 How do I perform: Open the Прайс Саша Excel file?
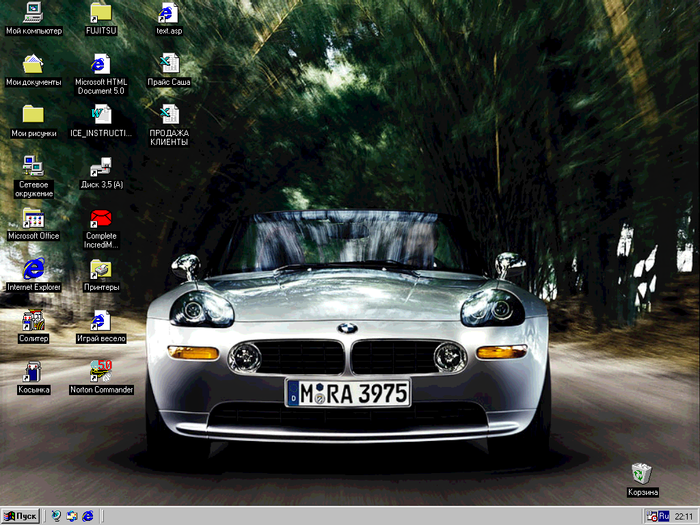(x=169, y=64)
